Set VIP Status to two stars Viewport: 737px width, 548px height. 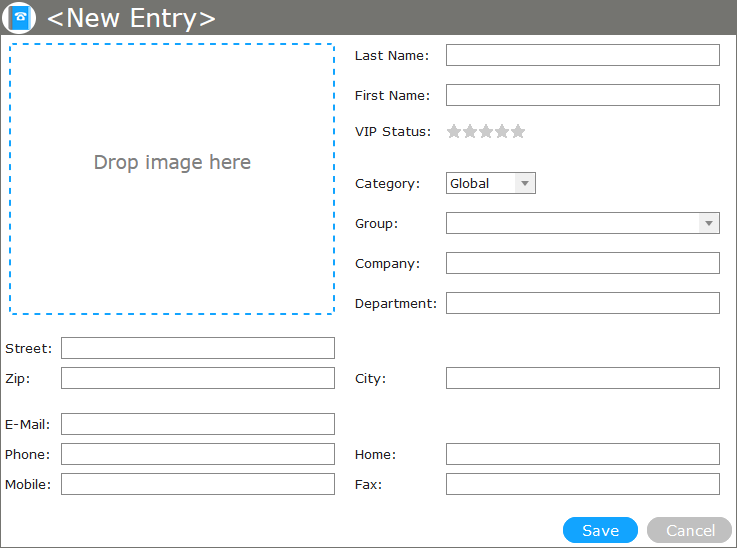coord(470,131)
